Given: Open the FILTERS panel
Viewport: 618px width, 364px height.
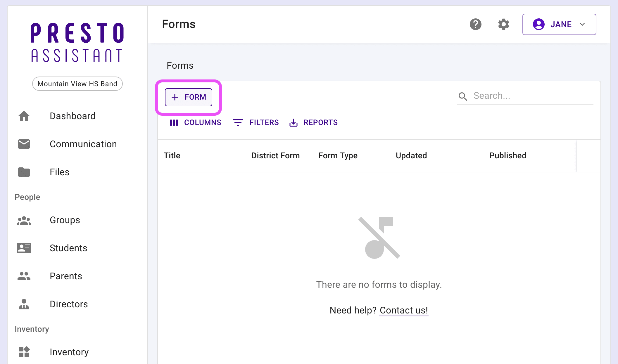Looking at the screenshot, I should point(256,122).
